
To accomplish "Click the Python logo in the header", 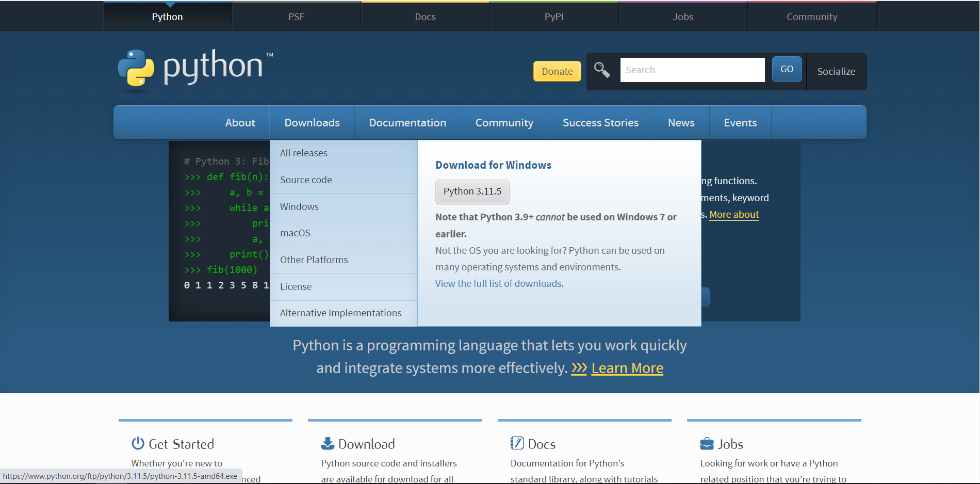I will point(195,69).
